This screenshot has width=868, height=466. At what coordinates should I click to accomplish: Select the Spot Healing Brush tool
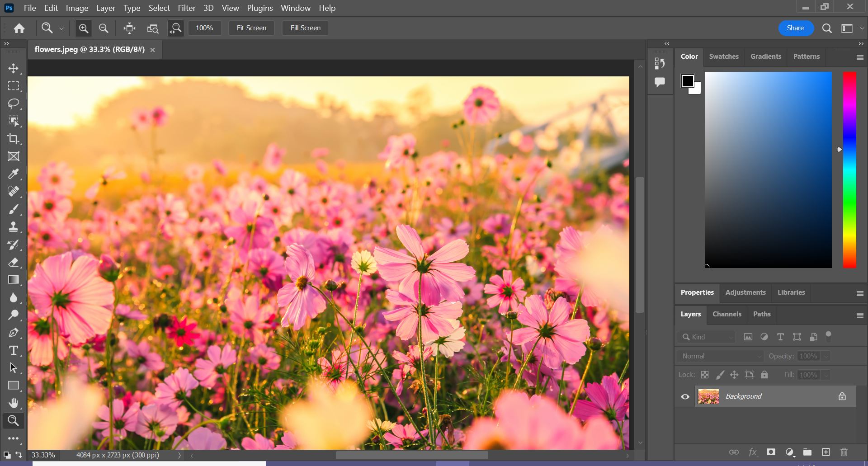(14, 192)
